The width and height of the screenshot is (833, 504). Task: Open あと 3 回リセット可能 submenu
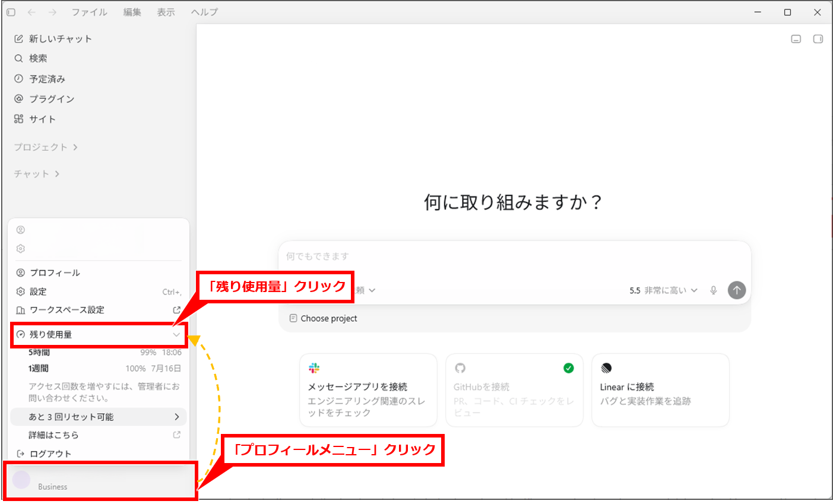point(99,417)
